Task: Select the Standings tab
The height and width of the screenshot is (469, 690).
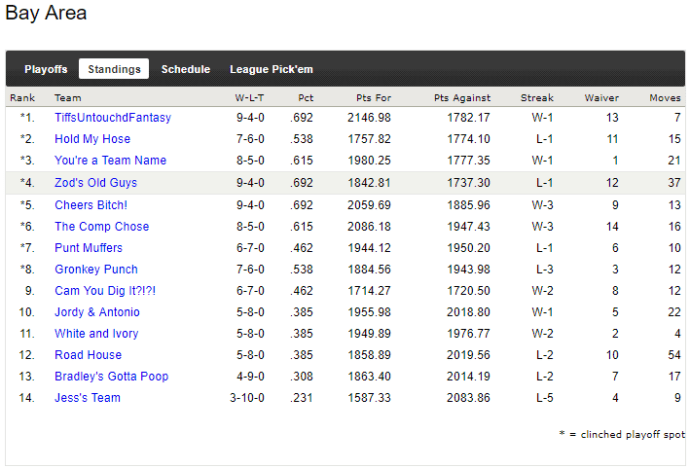Action: pyautogui.click(x=114, y=69)
